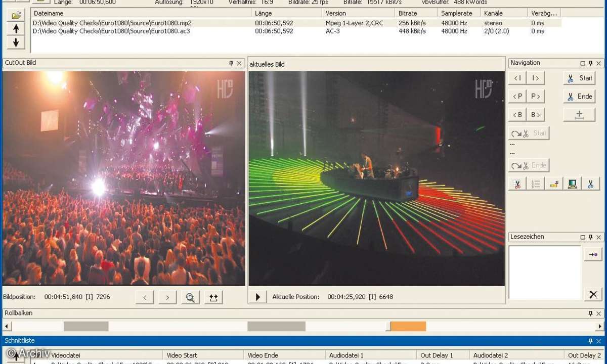Image resolution: width=607 pixels, height=364 pixels.
Task: Sort file list by Samplerate column
Action: pos(459,13)
